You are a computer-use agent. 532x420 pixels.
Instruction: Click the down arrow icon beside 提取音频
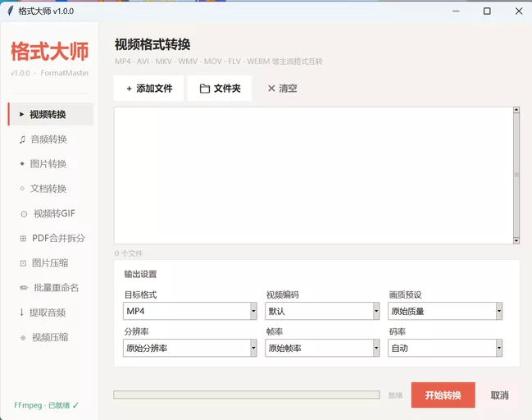[21, 313]
